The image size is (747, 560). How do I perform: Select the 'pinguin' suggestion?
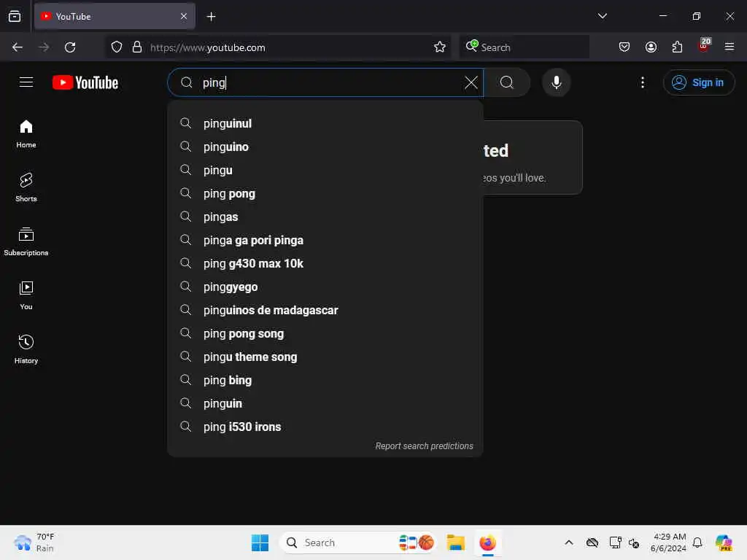pos(325,403)
